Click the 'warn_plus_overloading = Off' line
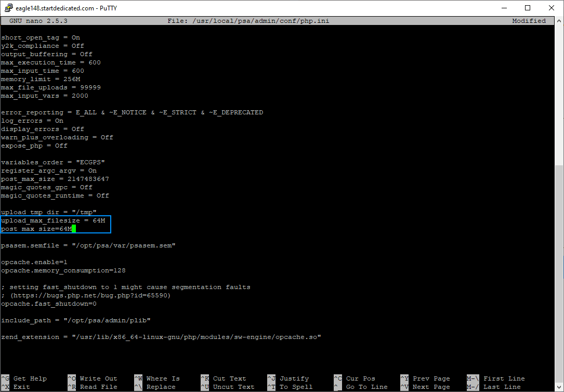 click(x=57, y=137)
